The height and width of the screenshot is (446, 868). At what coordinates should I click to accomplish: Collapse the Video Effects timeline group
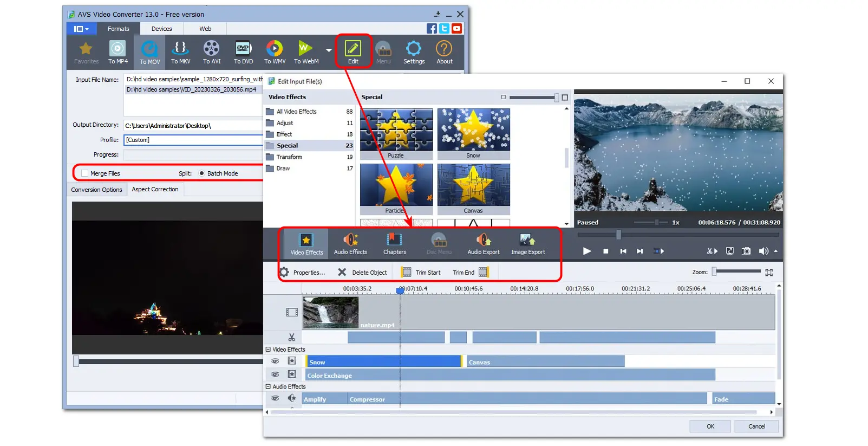(268, 350)
